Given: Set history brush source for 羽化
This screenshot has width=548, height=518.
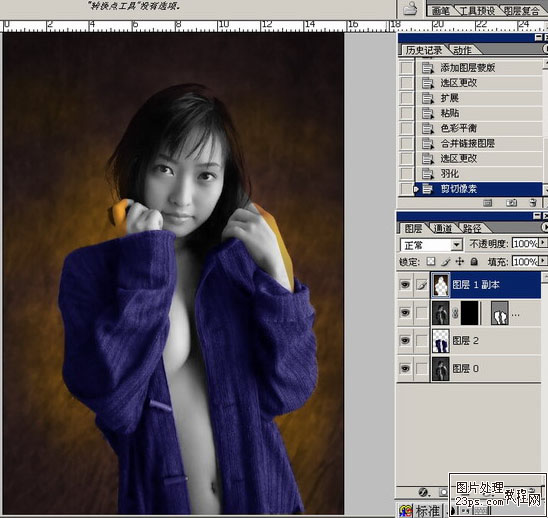Looking at the screenshot, I should pyautogui.click(x=406, y=174).
